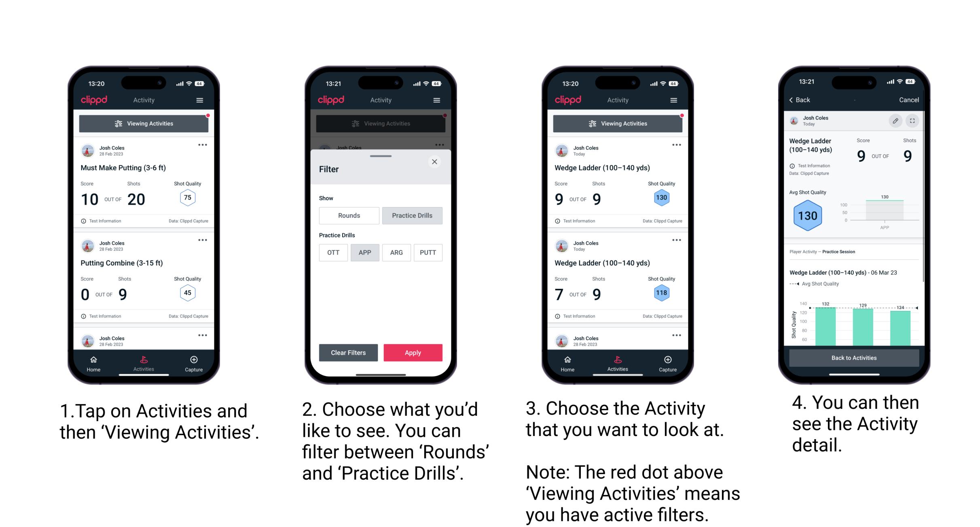Viewport: 980px width, 527px height.
Task: Toggle APP practice drill category filter
Action: 364,252
